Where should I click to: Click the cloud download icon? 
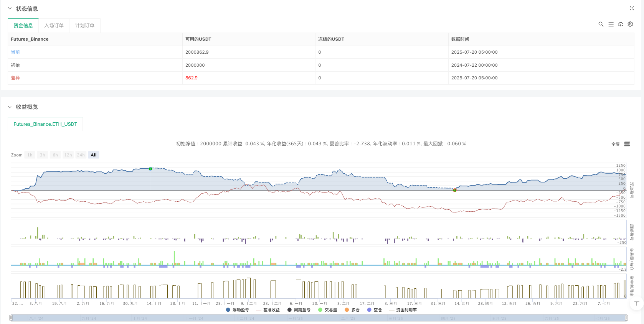coord(620,24)
